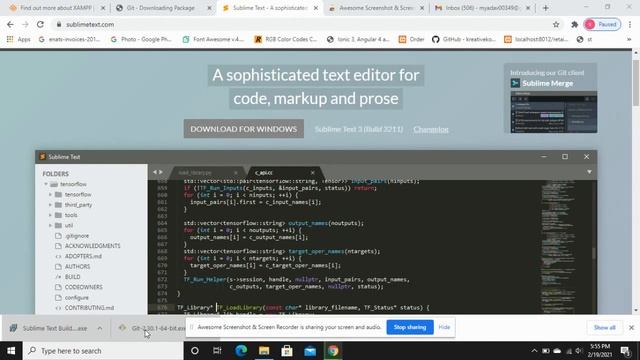The width and height of the screenshot is (640, 360).
Task: Click the sublimetext.com address bar
Action: coord(302,24)
